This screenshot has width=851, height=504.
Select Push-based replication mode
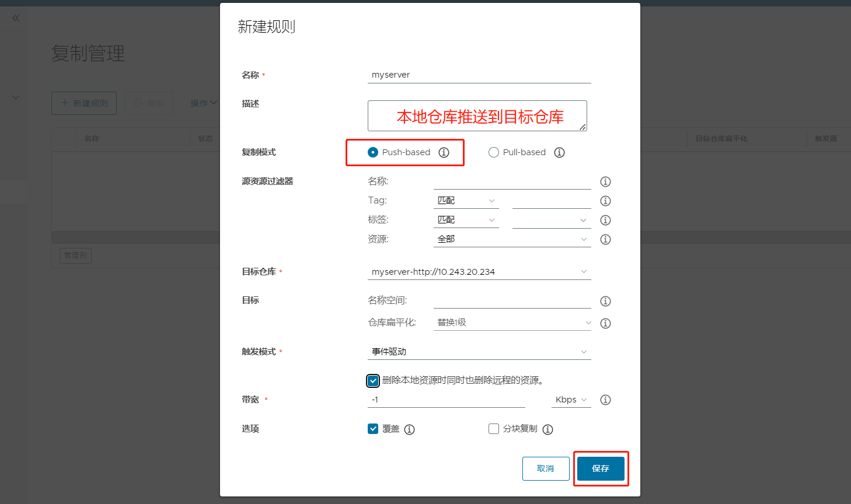(x=373, y=152)
